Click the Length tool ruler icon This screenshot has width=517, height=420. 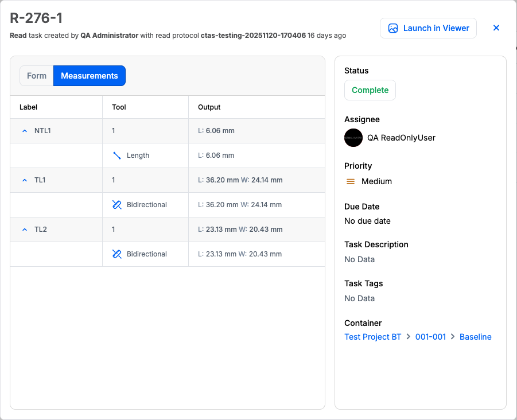pos(117,155)
